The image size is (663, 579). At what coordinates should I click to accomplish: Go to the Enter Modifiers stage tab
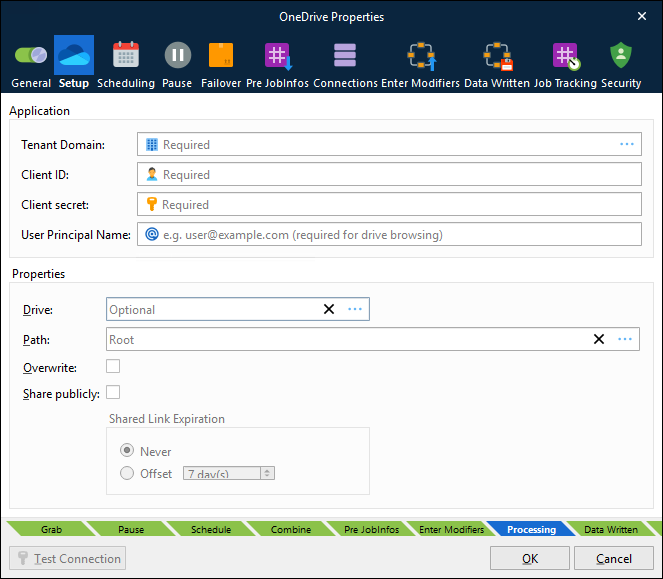pyautogui.click(x=451, y=530)
